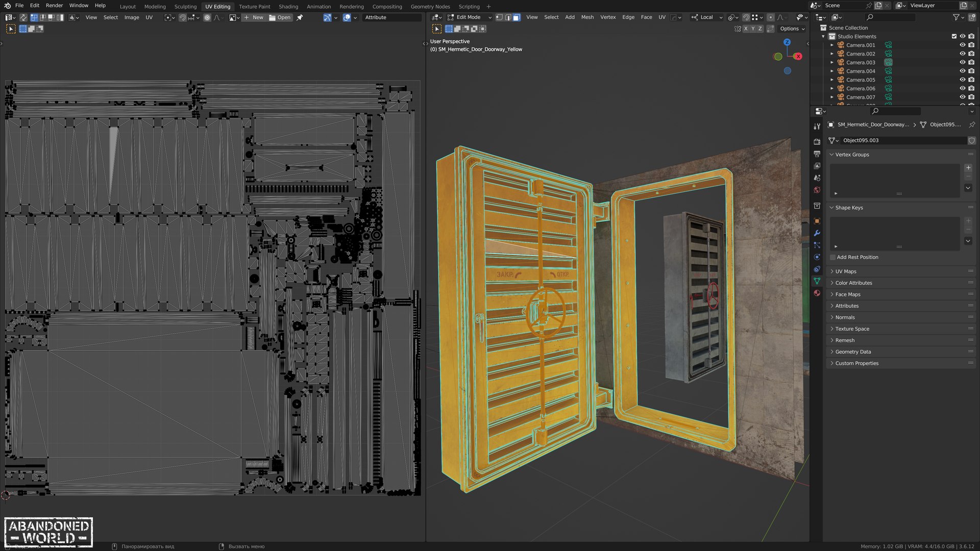980x551 pixels.
Task: Toggle Y axis mirror button
Action: click(753, 29)
